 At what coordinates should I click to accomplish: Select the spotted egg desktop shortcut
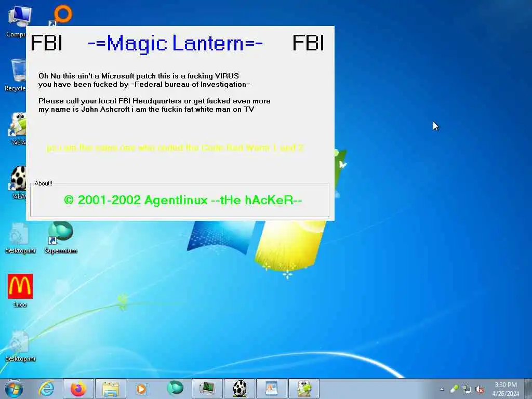pyautogui.click(x=18, y=182)
